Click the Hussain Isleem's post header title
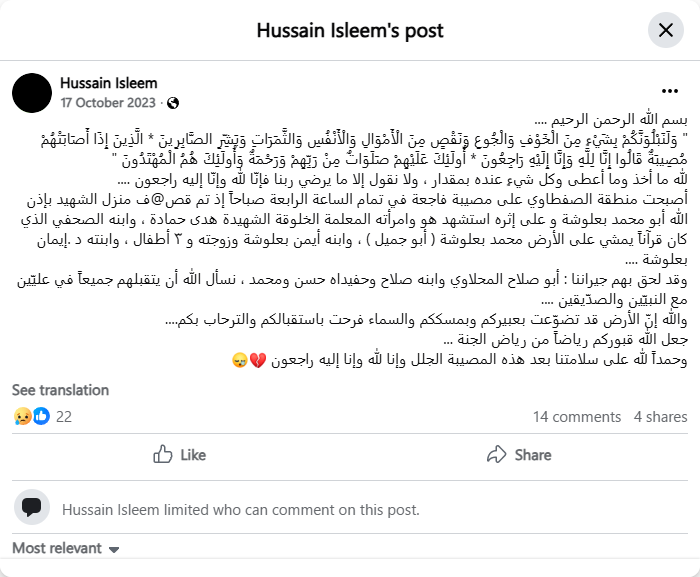The width and height of the screenshot is (700, 577). point(350,30)
